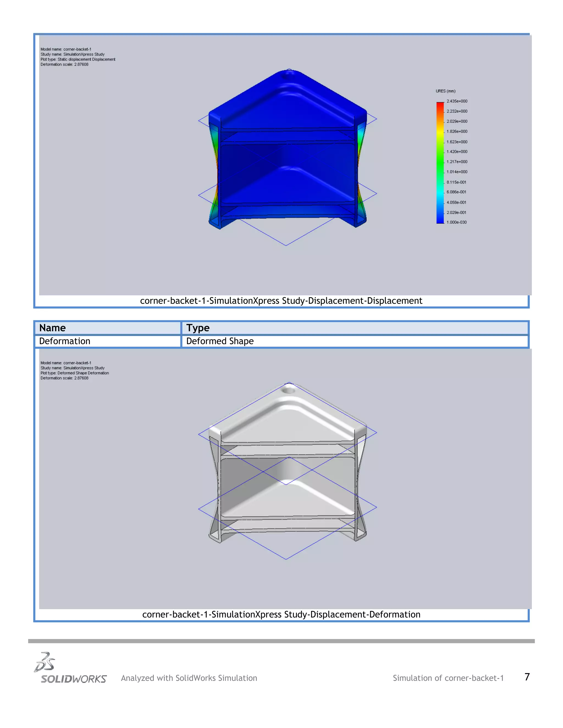563x728 pixels.
Task: Click the page number 7
Action: [x=527, y=677]
